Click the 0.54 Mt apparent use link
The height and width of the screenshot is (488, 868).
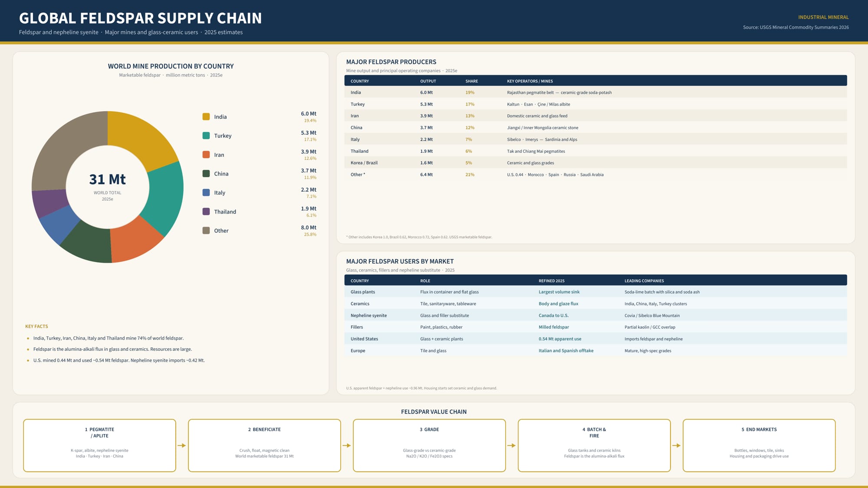tap(560, 339)
